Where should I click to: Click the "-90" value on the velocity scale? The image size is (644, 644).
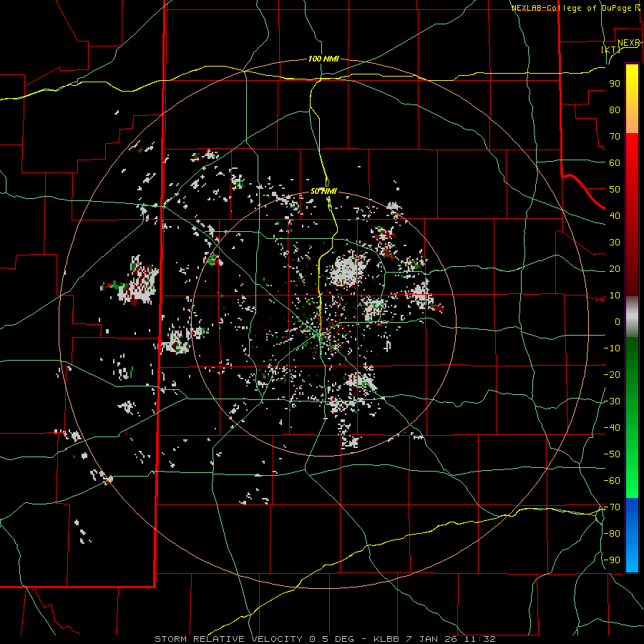612,560
